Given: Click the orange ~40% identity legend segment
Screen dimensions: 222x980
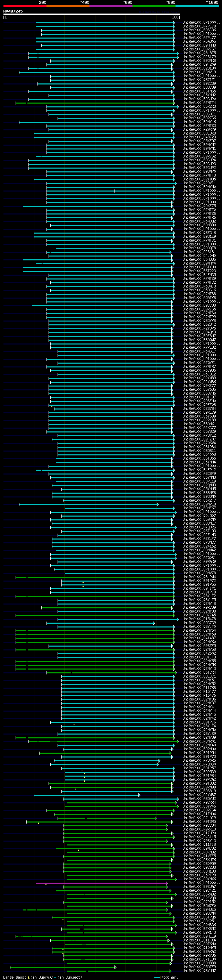Looking at the screenshot, I should (68, 7).
